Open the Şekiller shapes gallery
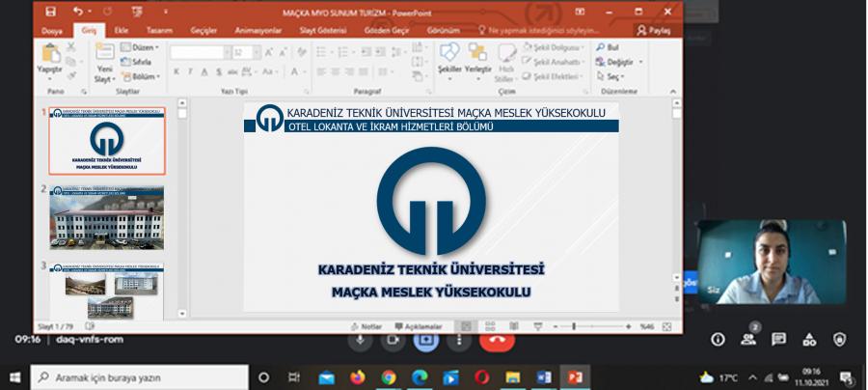 449,58
